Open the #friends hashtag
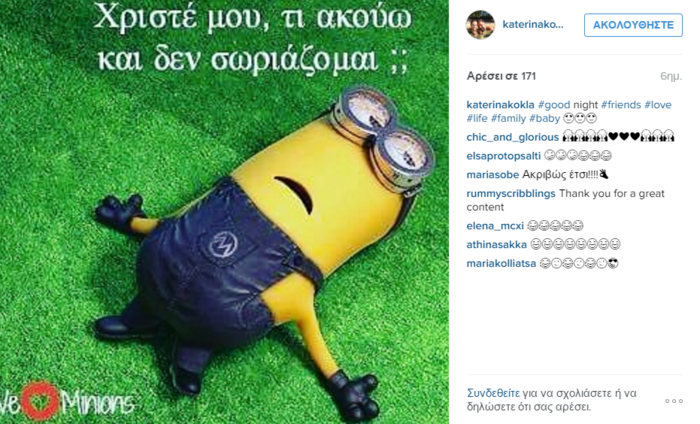 pos(621,105)
